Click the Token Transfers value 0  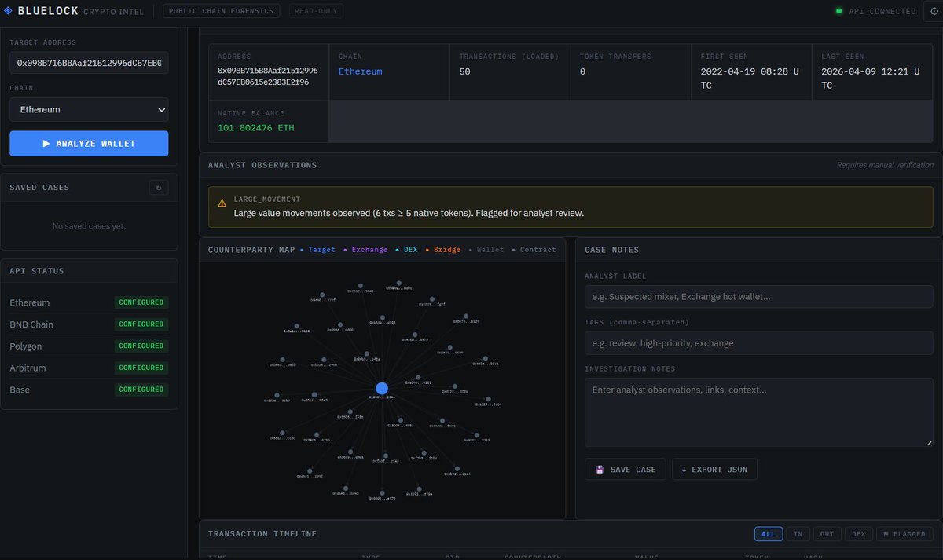click(583, 71)
